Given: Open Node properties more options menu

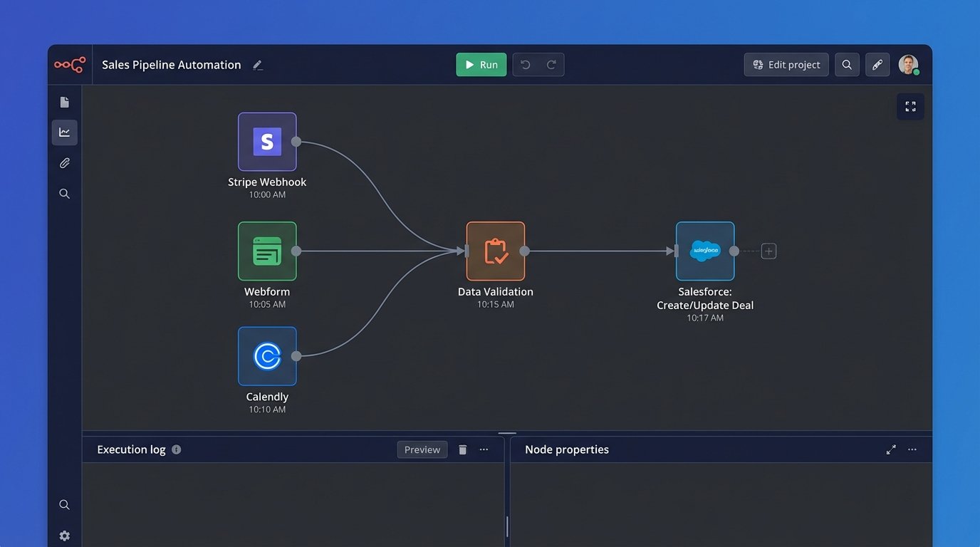Looking at the screenshot, I should (x=912, y=450).
